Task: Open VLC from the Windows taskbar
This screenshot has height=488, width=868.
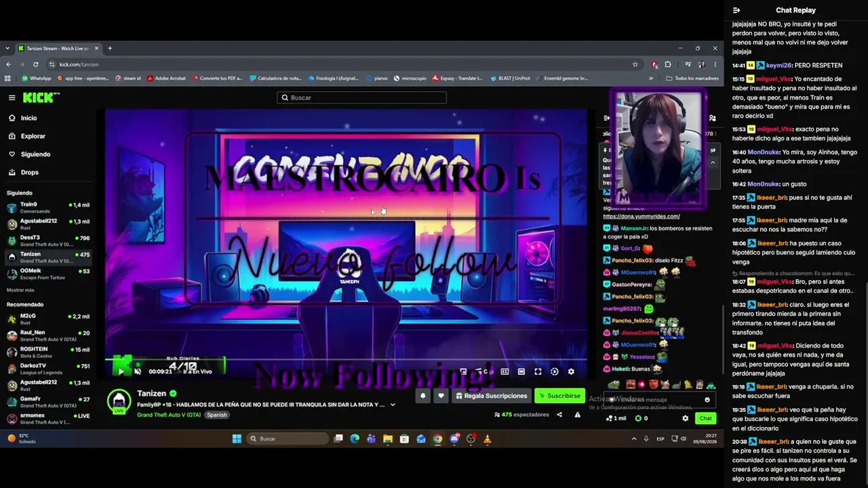Action: [x=487, y=439]
